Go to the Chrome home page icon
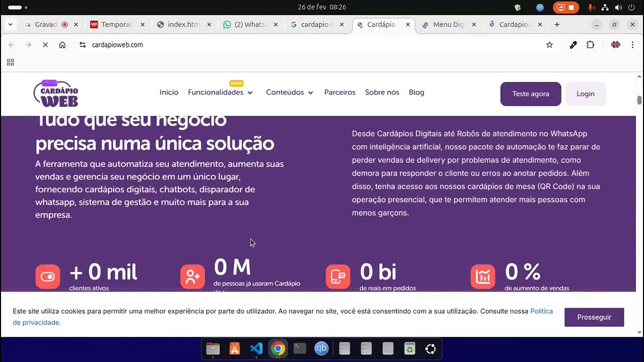The height and width of the screenshot is (362, 644). 62,45
